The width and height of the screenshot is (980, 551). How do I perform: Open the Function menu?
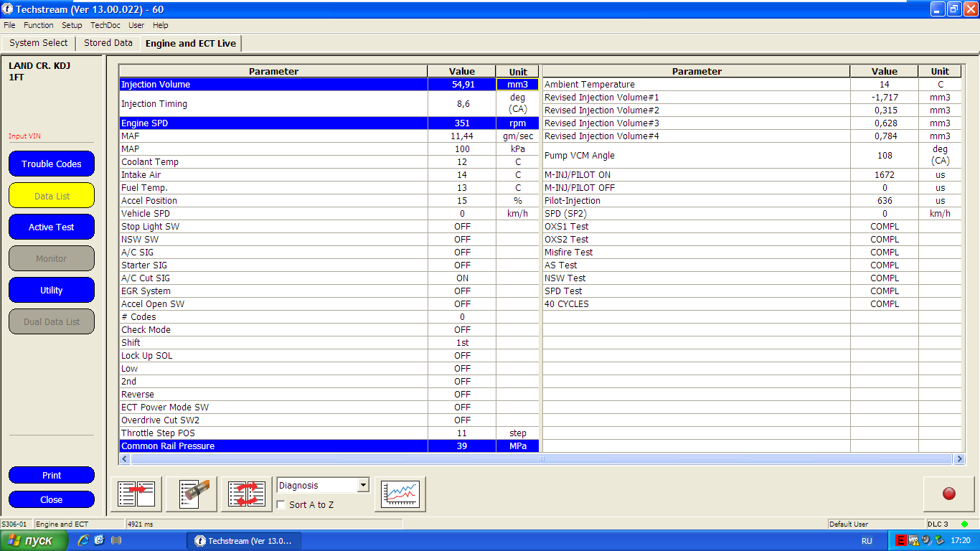(39, 25)
